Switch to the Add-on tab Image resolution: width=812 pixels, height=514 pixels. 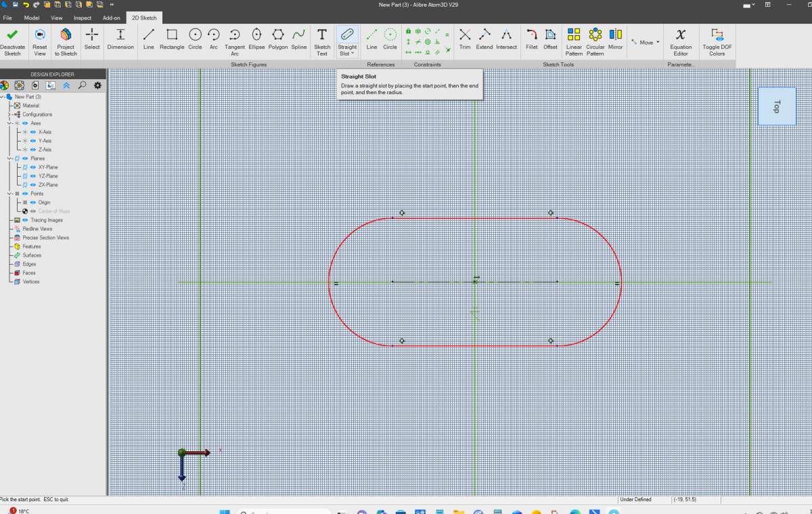(x=112, y=18)
